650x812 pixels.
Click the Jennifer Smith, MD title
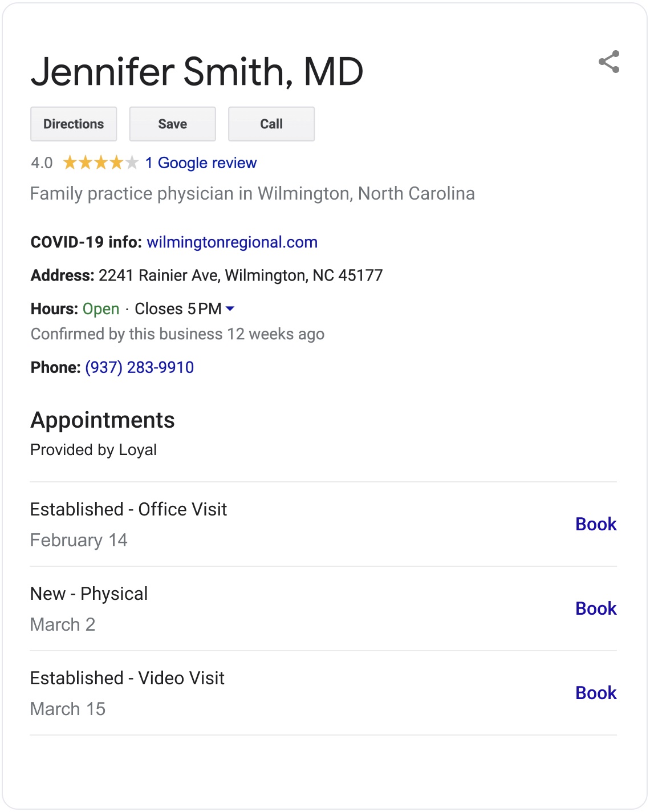click(197, 72)
